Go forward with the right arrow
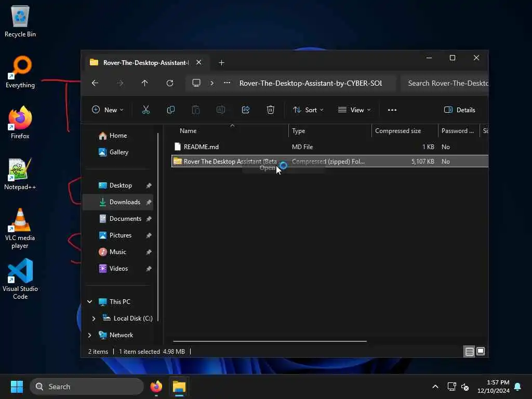Viewport: 532px width, 399px height. 120,83
